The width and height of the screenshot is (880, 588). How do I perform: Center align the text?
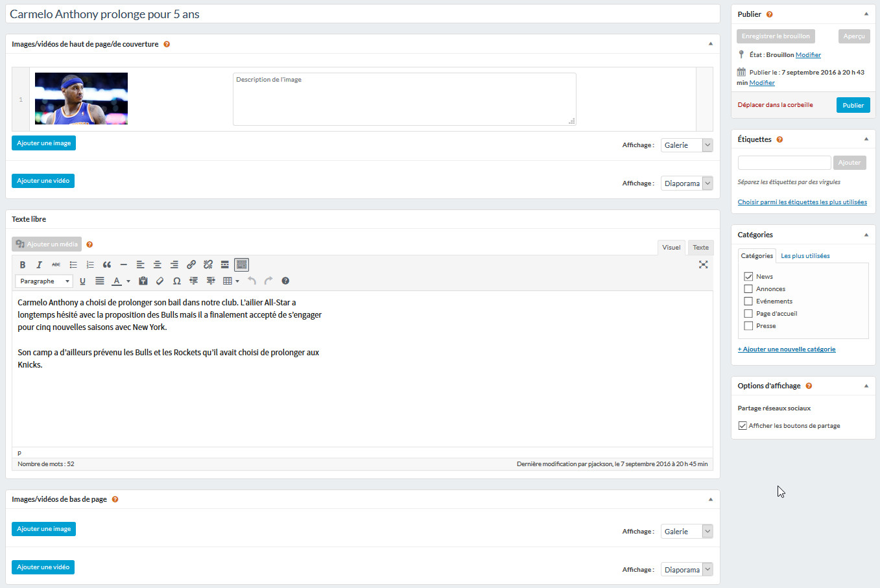pyautogui.click(x=158, y=265)
